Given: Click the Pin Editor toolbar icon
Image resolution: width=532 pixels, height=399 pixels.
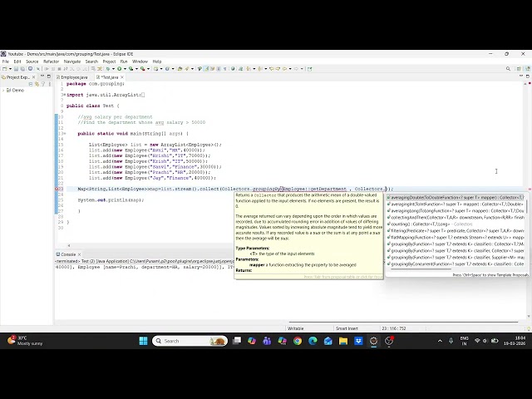Looking at the screenshot, I should (x=309, y=69).
